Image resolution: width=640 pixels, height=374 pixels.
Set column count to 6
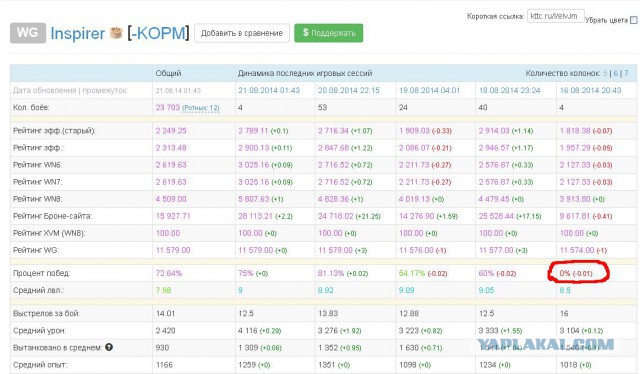coord(616,73)
